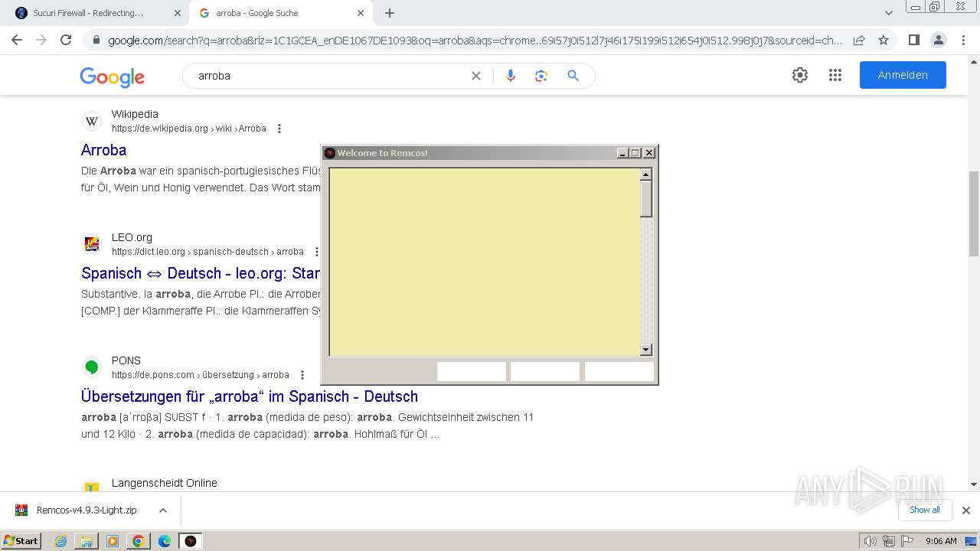Image resolution: width=980 pixels, height=551 pixels.
Task: Open the PONS Übersetzungen result
Action: click(250, 396)
